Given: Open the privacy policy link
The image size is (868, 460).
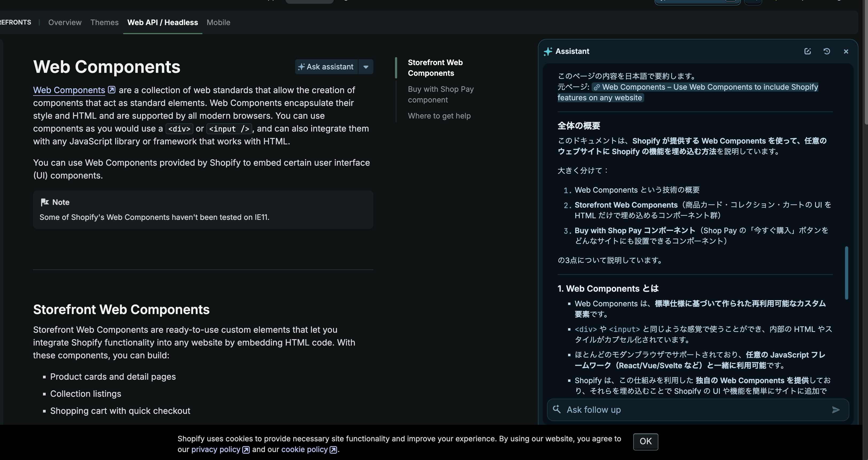Looking at the screenshot, I should pyautogui.click(x=216, y=450).
